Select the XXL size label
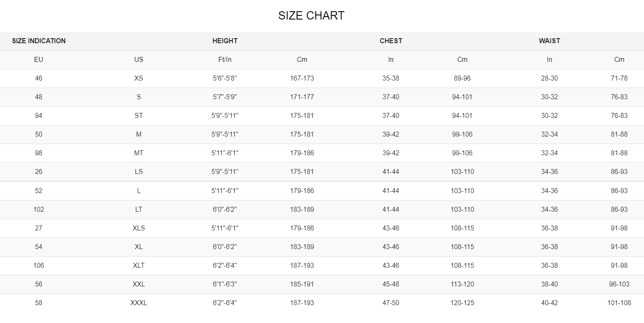Image resolution: width=644 pixels, height=323 pixels. [139, 284]
